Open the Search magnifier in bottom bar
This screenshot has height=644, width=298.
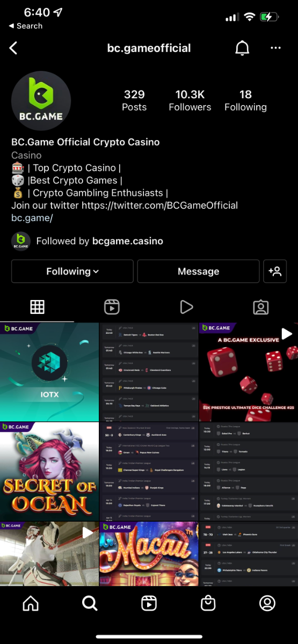90,603
